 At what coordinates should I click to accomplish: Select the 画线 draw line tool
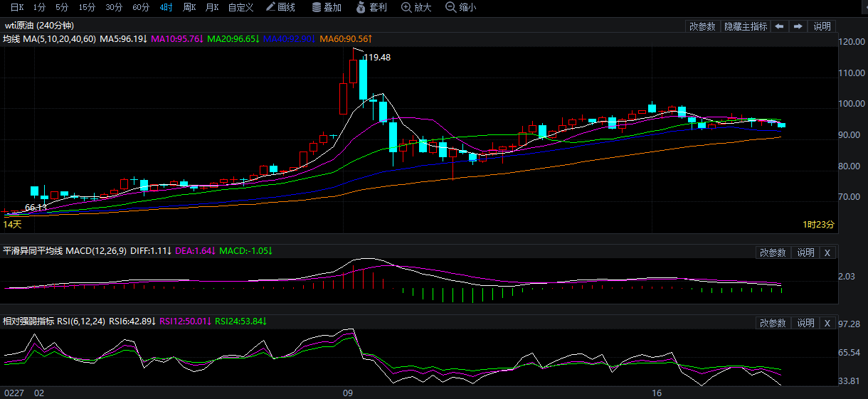point(280,7)
